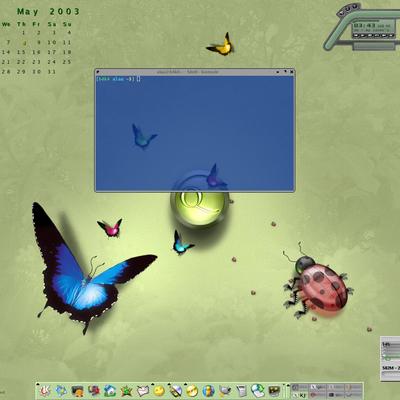Launch the gold CD disc icon
Image resolution: width=400 pixels, height=400 pixels.
192,391
